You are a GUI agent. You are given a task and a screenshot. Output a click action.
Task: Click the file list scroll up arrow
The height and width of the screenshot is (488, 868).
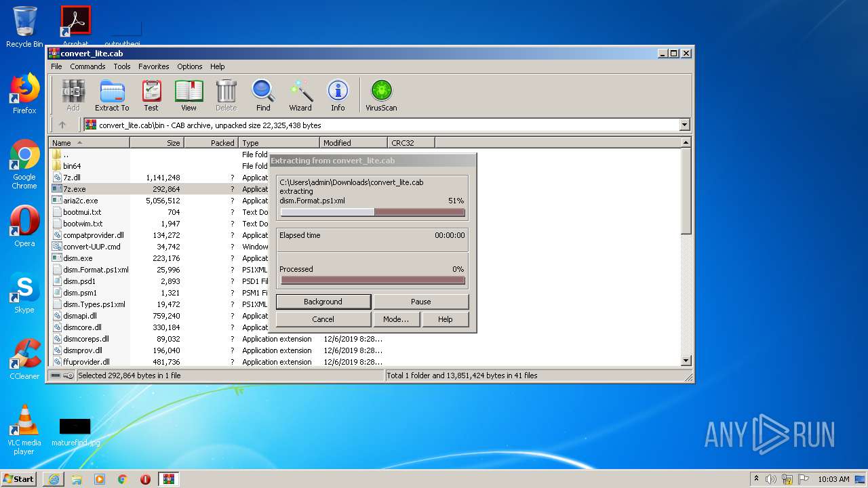click(686, 142)
